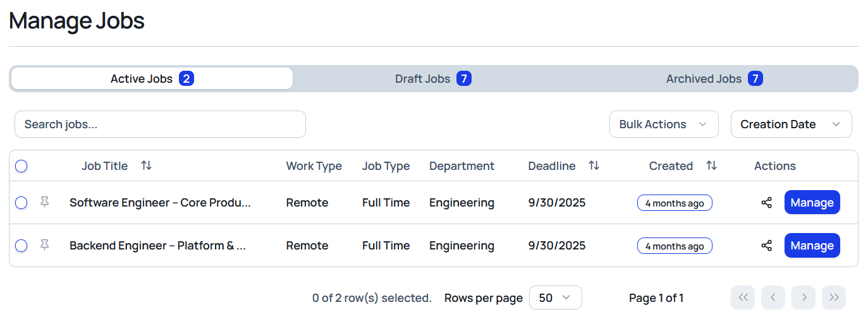Viewport: 868px width, 324px height.
Task: Pin the Software Engineer job row
Action: point(44,202)
